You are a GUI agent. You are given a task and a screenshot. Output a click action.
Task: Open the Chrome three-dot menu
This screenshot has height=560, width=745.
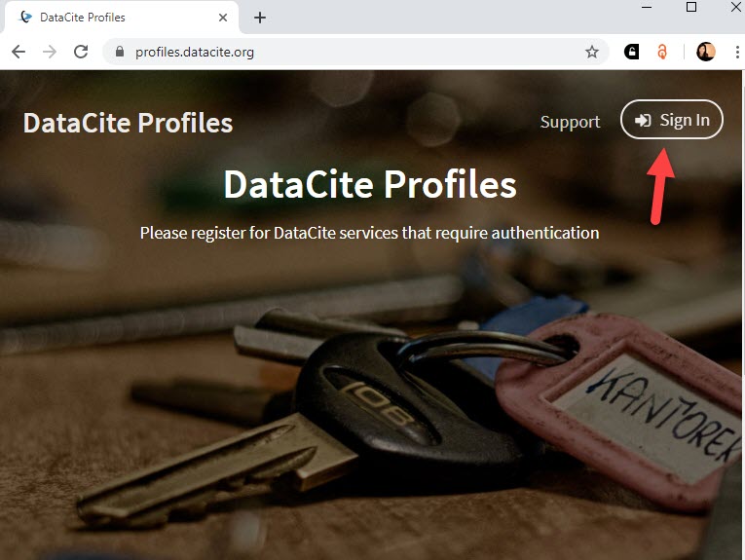[737, 52]
